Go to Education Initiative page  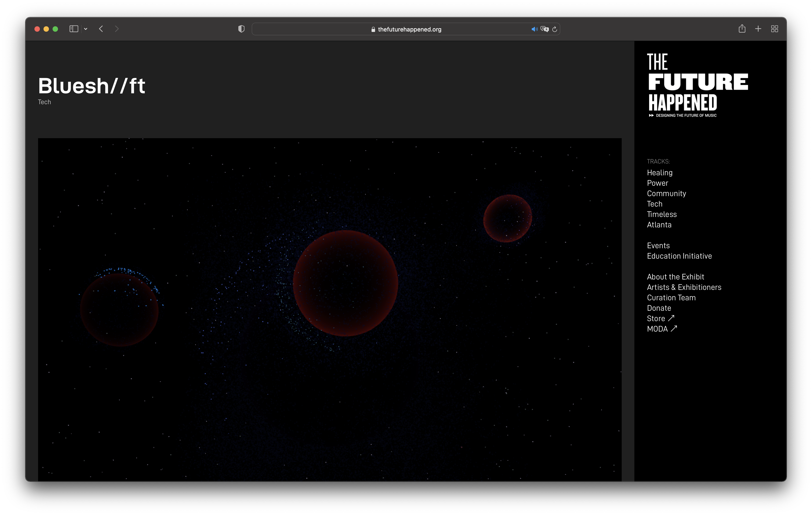point(679,256)
